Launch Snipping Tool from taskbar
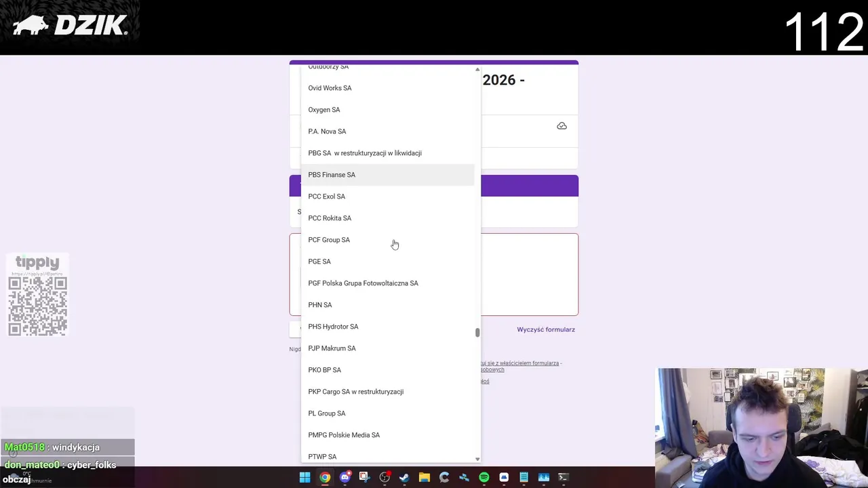The height and width of the screenshot is (488, 868). pyautogui.click(x=364, y=477)
